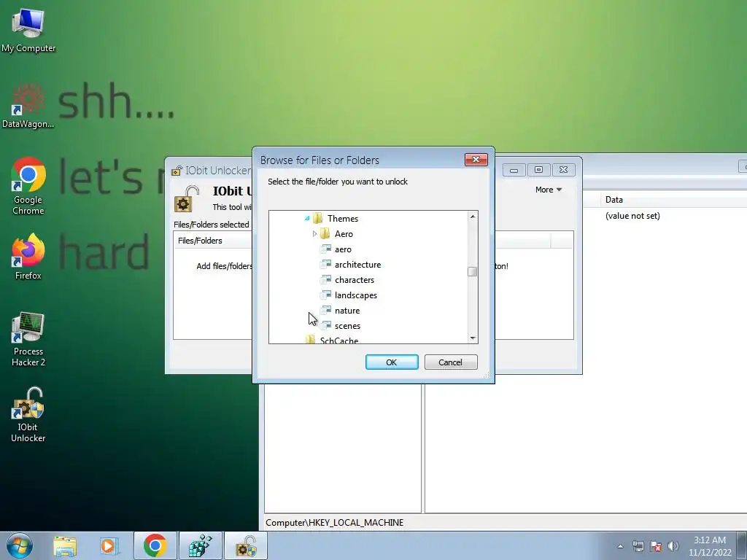Select the scenes theme file icon

click(326, 325)
